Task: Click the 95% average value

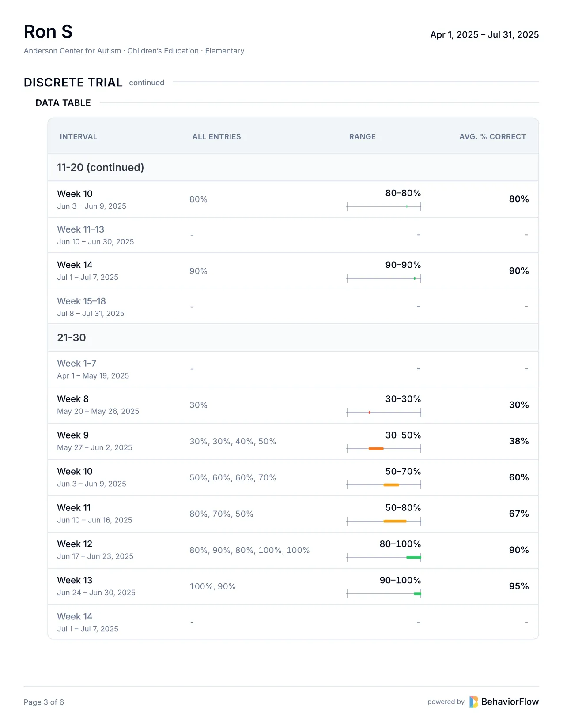Action: [x=519, y=586]
